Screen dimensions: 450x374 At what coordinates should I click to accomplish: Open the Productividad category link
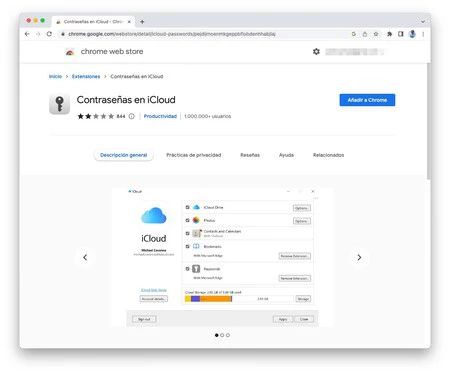click(160, 116)
